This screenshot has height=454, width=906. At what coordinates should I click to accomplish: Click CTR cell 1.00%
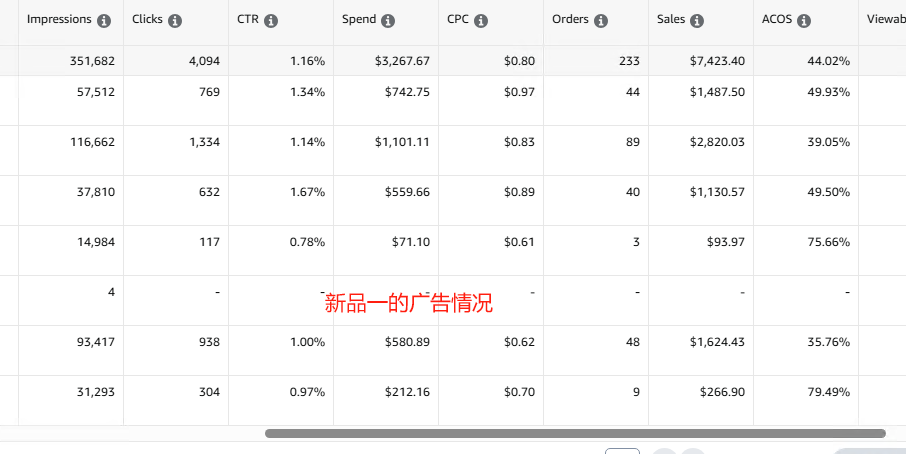pos(307,342)
